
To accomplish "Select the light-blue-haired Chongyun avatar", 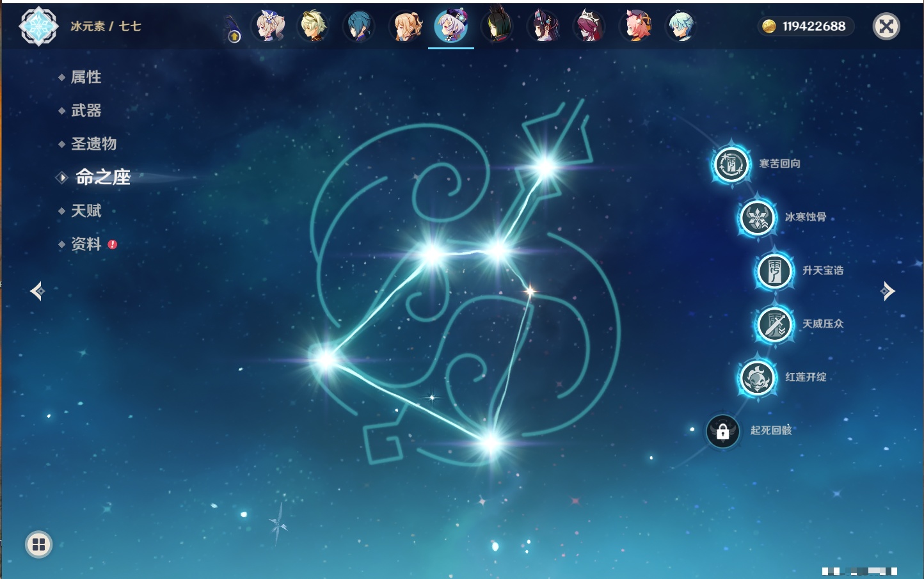I will [681, 26].
